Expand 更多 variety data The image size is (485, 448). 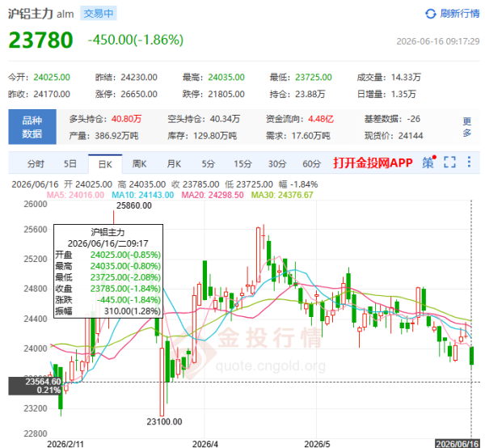coord(467,127)
